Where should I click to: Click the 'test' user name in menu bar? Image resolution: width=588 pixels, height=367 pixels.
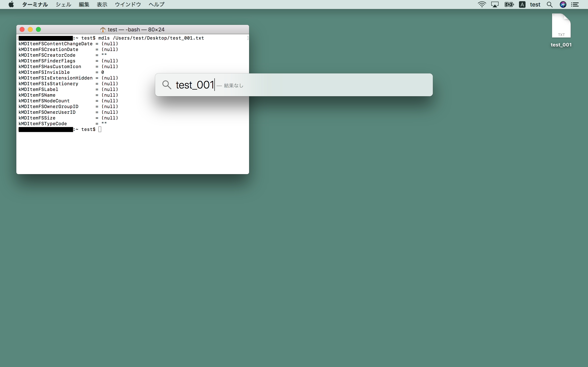tap(535, 4)
